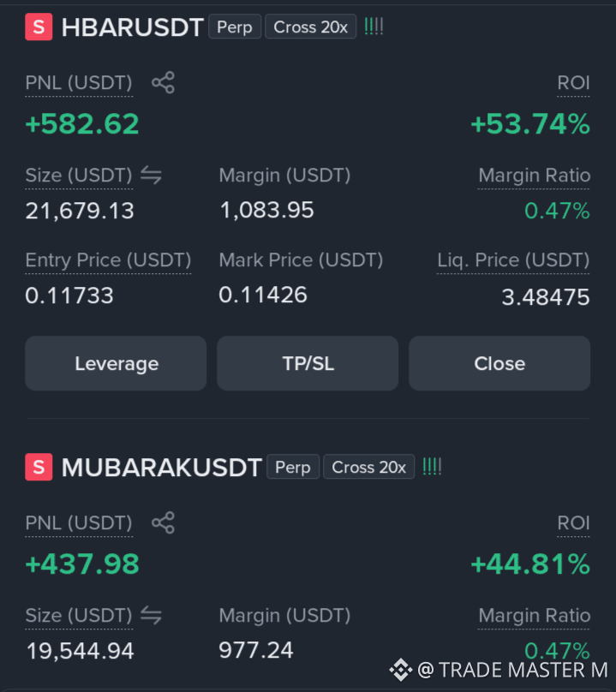Tap the red S short badge for MUBARAKUSDT

pyautogui.click(x=39, y=467)
